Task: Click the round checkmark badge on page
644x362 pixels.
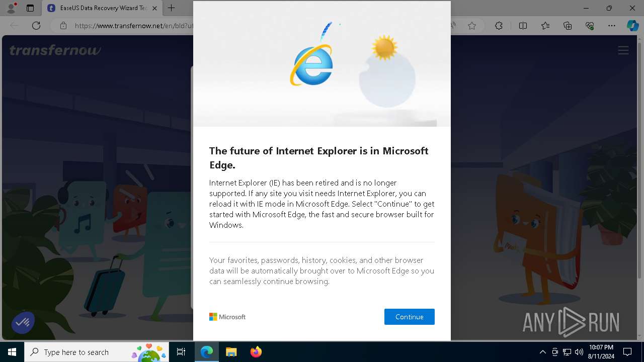Action: coord(23,322)
